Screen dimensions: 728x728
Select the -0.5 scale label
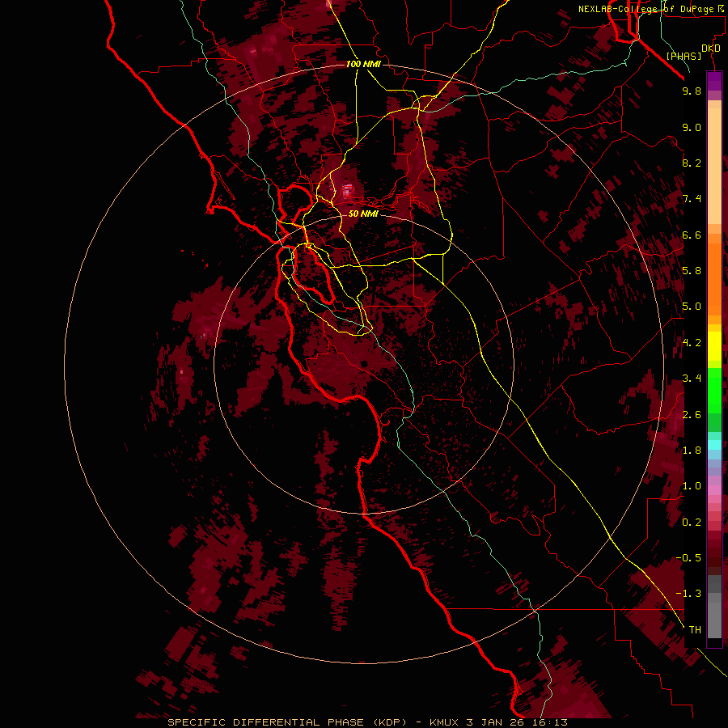[688, 558]
